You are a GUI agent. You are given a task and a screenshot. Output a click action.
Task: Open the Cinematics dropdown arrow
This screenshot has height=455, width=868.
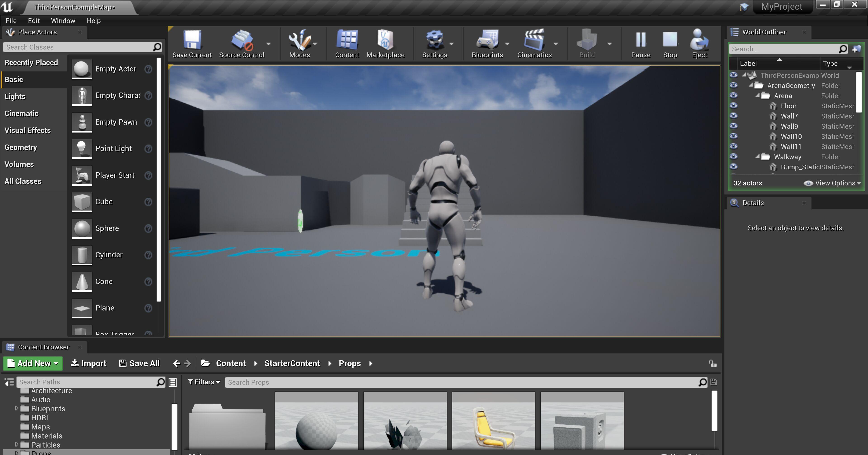click(556, 44)
